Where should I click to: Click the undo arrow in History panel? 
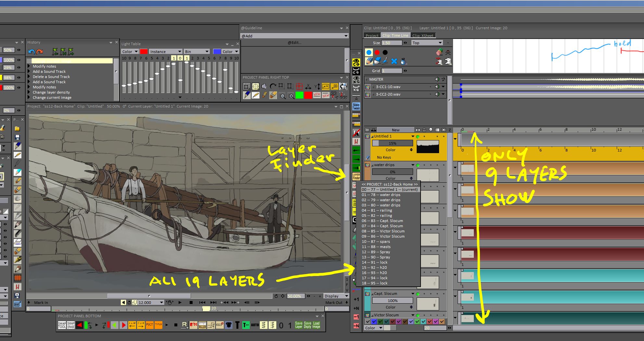tap(32, 52)
